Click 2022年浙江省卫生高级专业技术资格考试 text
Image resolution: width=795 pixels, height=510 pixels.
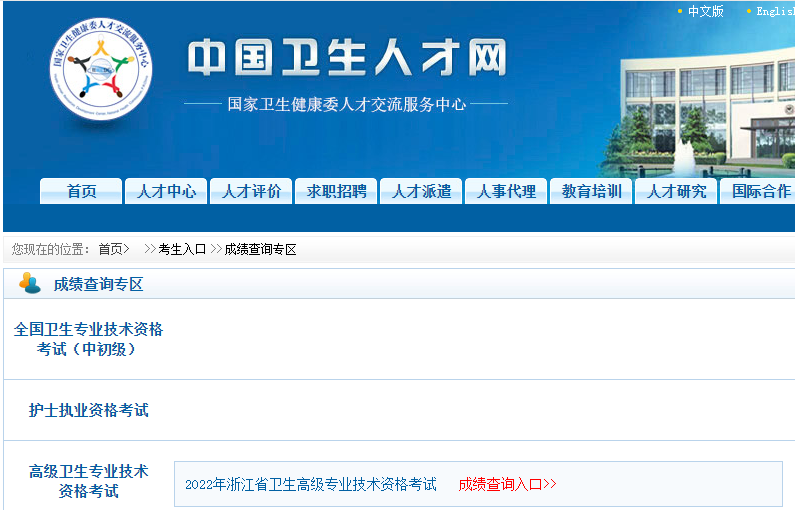(x=311, y=484)
